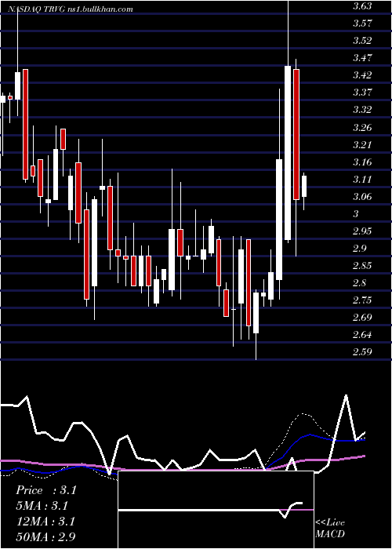This screenshot has height=549, width=392.
Task: Choose the 3.06 price axis label
Action: coord(362,197)
